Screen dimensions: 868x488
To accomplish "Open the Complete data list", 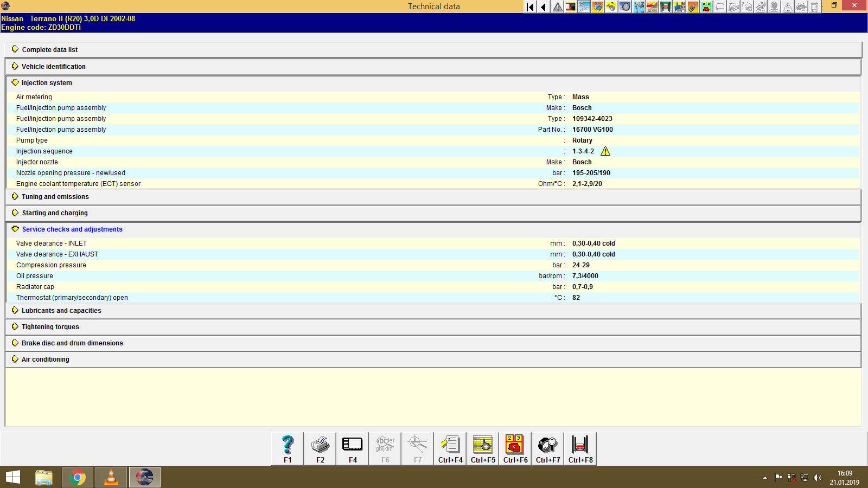I will point(49,49).
